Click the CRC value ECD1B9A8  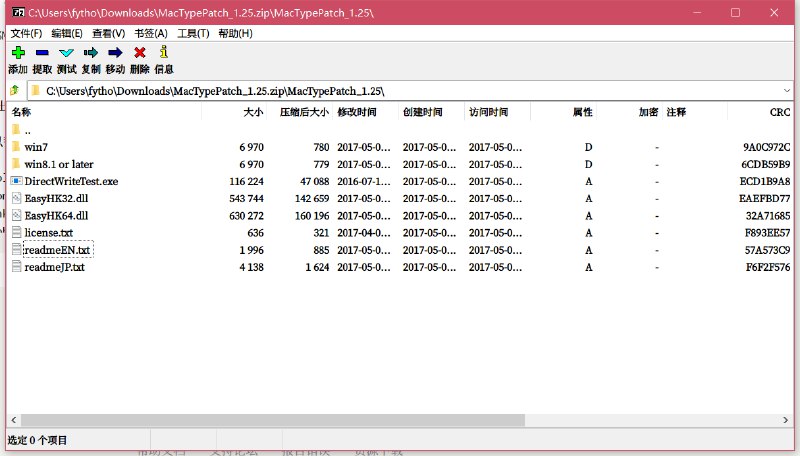click(765, 181)
